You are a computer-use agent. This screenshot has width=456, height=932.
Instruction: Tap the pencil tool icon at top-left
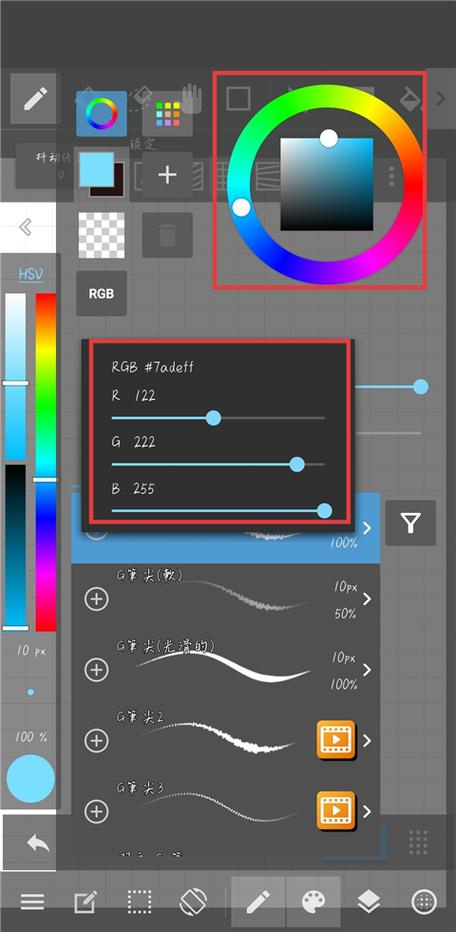(x=34, y=99)
